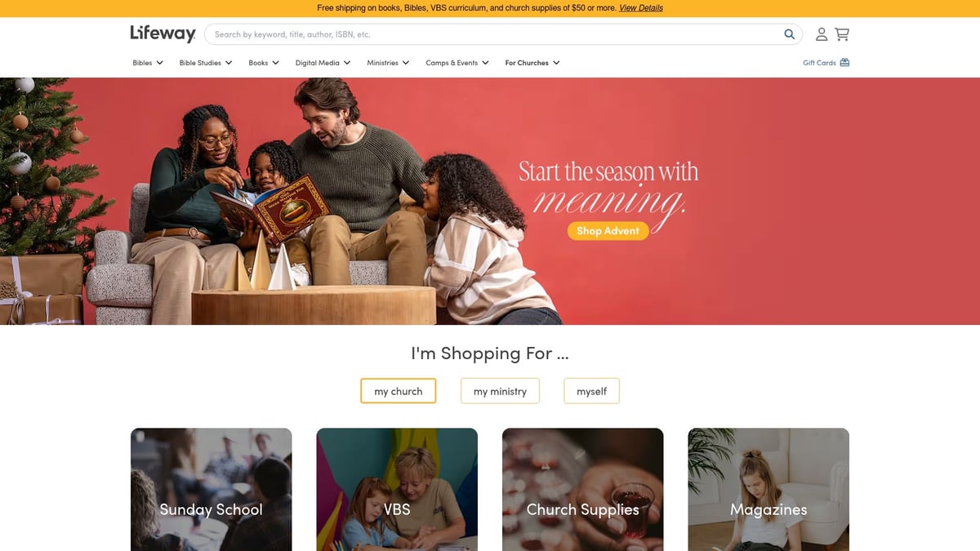
Task: Click into the keyword search field
Action: tap(494, 34)
